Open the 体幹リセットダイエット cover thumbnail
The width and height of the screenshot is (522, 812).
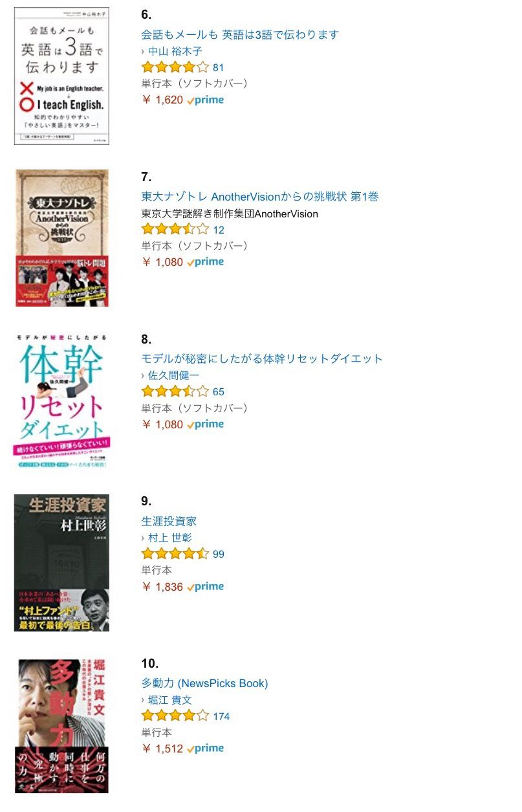pyautogui.click(x=61, y=401)
